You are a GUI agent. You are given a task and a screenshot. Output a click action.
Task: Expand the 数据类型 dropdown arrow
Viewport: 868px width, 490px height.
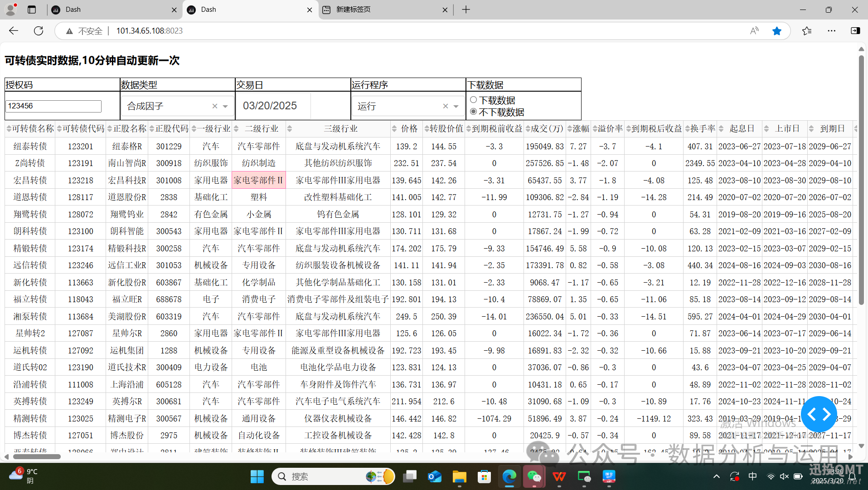[225, 106]
